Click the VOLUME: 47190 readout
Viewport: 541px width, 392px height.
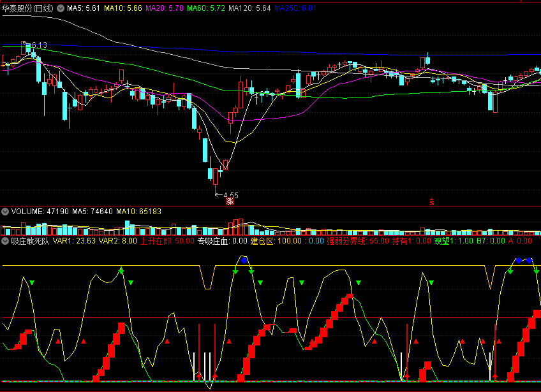tap(40, 212)
